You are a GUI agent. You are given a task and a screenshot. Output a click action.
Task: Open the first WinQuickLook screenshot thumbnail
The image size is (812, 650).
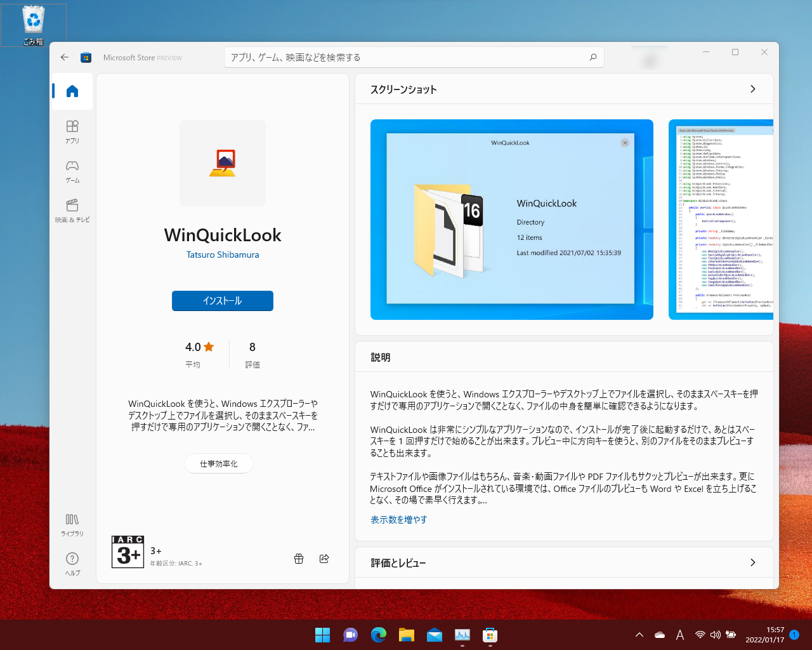511,219
